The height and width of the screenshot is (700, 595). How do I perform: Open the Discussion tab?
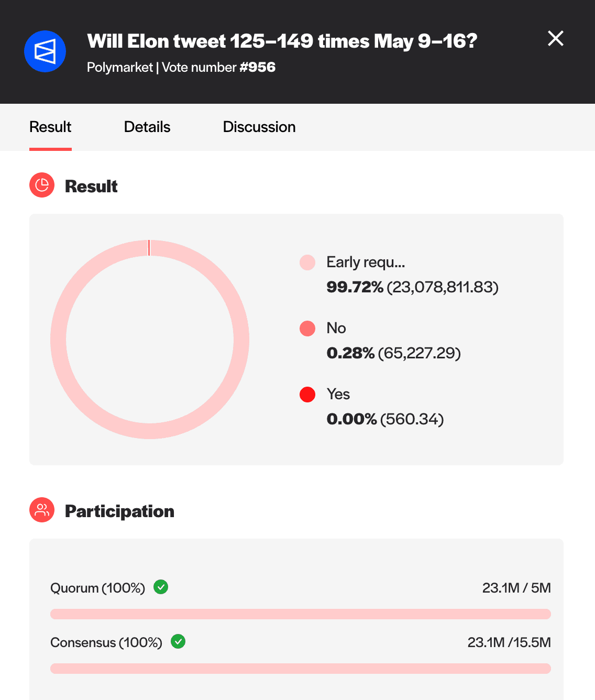click(x=259, y=127)
